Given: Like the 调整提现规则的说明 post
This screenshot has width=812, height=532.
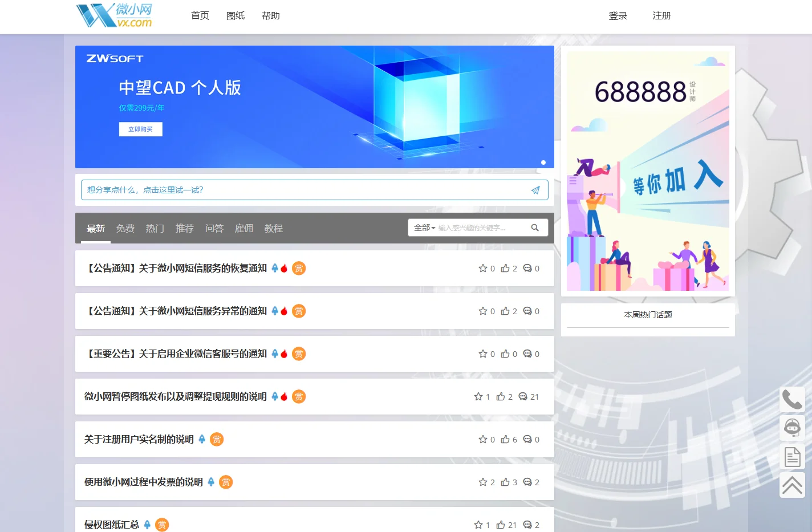Looking at the screenshot, I should [501, 397].
